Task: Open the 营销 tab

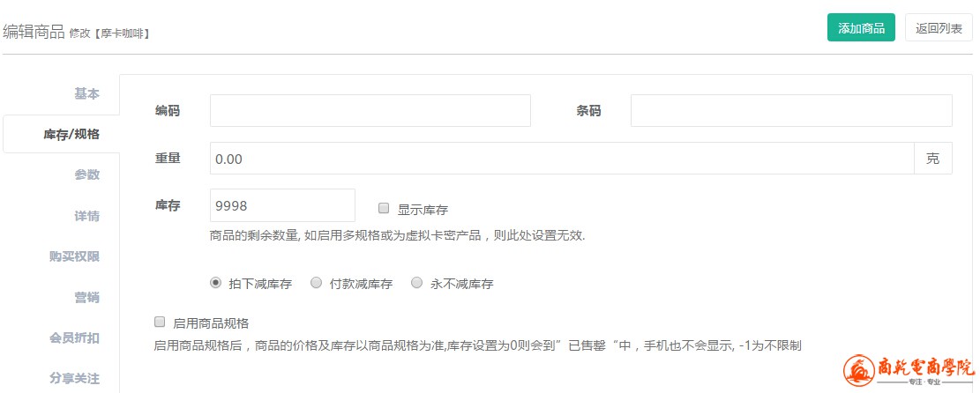Action: pos(86,297)
